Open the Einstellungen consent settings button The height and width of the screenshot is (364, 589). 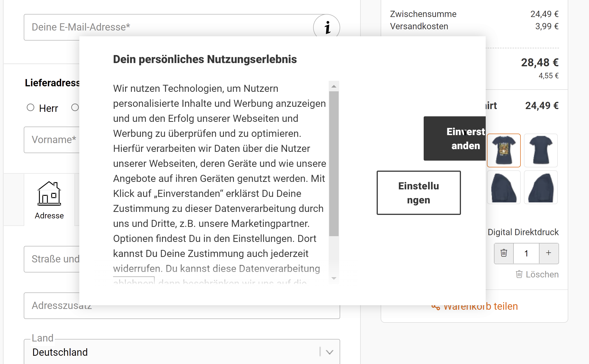point(418,193)
